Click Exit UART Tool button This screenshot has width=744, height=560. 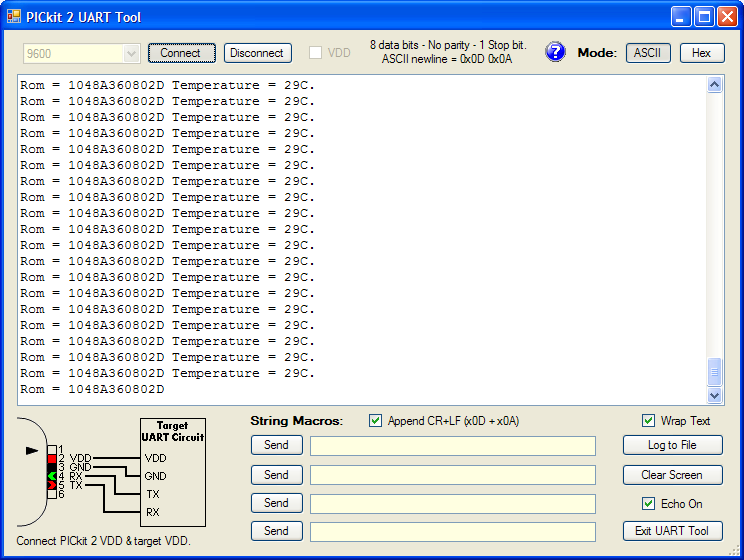pyautogui.click(x=672, y=531)
